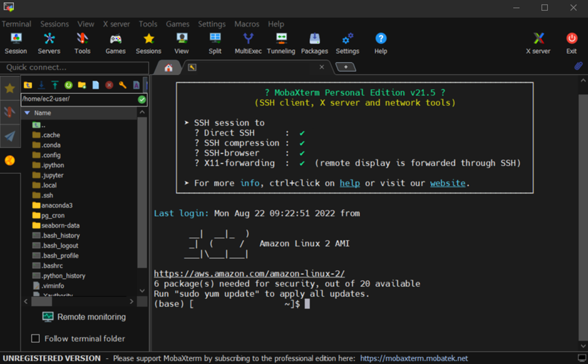The width and height of the screenshot is (588, 364).
Task: Select the anaconda3 folder
Action: tap(52, 205)
